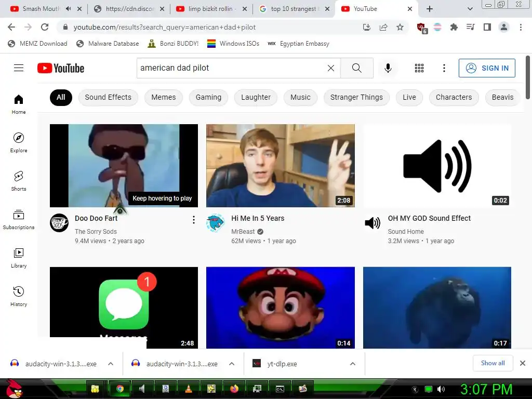The image size is (532, 399).
Task: Show all downloads
Action: coord(493,363)
